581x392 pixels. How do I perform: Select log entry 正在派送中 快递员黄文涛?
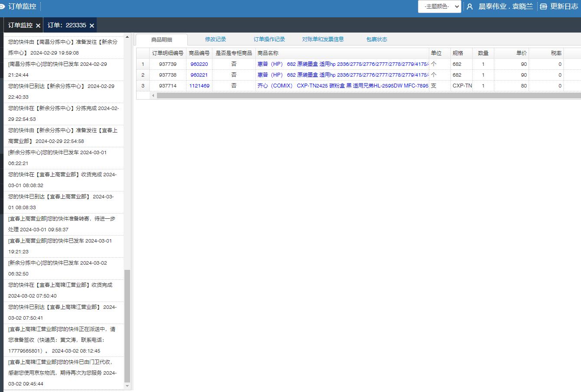(x=64, y=340)
